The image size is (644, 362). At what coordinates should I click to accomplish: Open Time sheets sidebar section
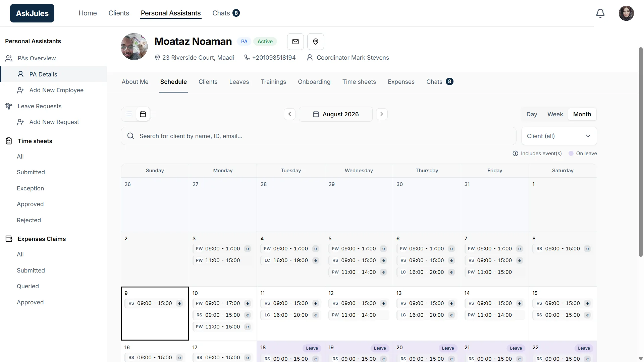(x=35, y=141)
